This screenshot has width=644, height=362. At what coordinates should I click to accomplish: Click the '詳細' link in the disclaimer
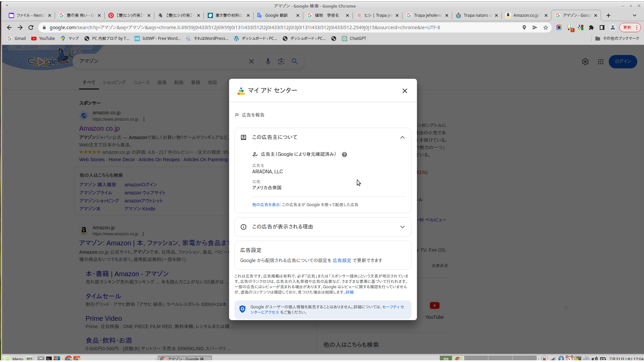[350, 292]
